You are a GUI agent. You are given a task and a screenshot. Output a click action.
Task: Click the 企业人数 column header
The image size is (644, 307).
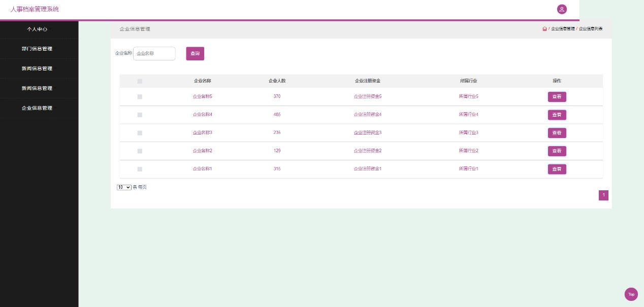(x=277, y=81)
